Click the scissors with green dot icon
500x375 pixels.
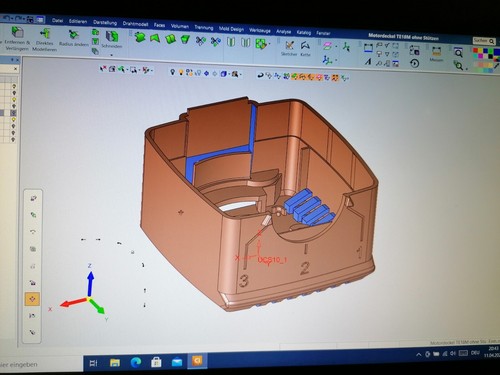click(201, 41)
